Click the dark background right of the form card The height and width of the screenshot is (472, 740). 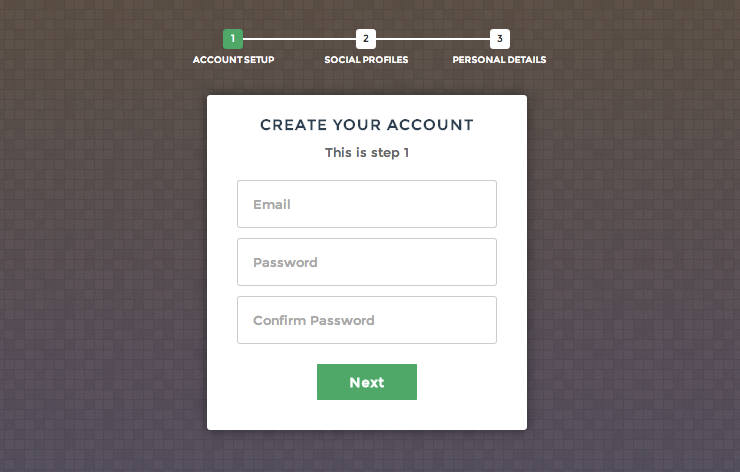click(633, 262)
